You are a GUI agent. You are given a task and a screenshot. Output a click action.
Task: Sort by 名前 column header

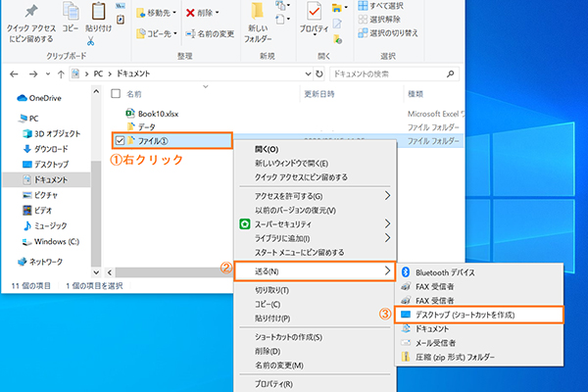(134, 94)
